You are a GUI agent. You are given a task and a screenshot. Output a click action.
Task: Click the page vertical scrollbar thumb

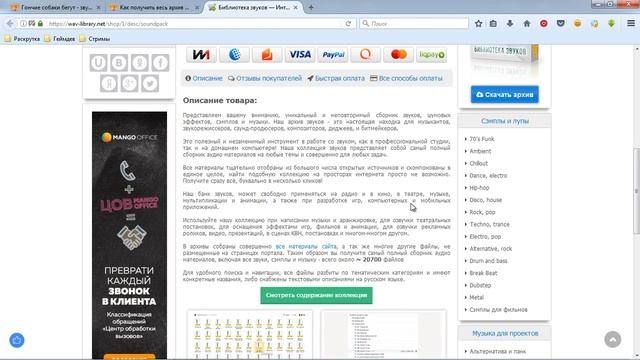(636, 191)
